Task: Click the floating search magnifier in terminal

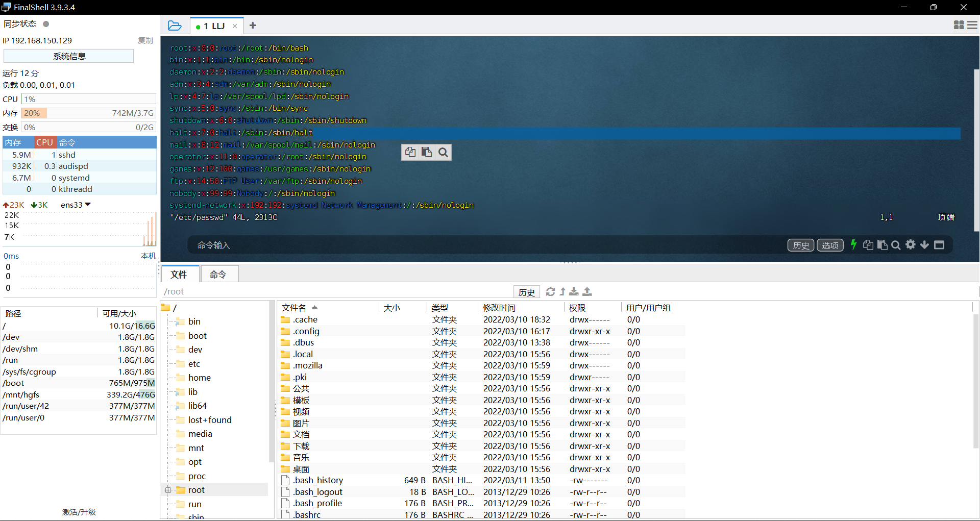Action: pos(443,152)
